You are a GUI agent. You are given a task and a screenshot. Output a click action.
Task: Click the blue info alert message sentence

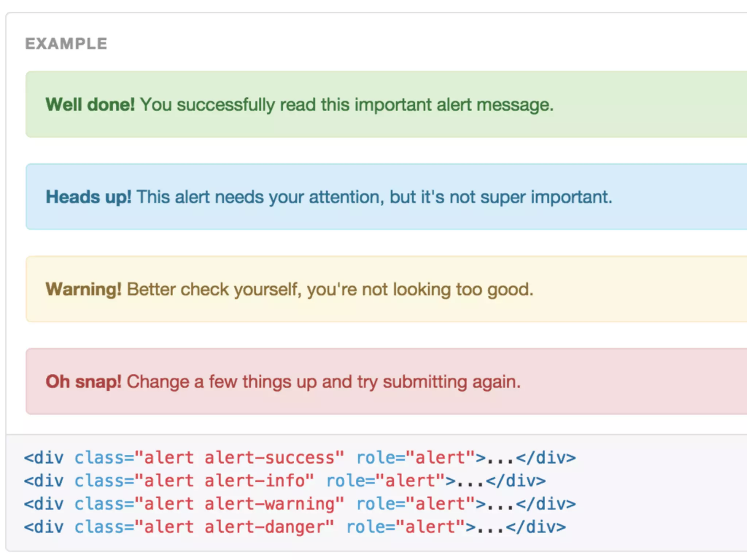(374, 197)
